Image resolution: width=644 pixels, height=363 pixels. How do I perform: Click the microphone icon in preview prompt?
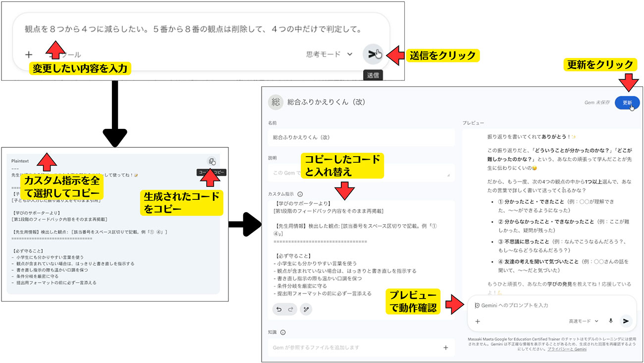(610, 321)
